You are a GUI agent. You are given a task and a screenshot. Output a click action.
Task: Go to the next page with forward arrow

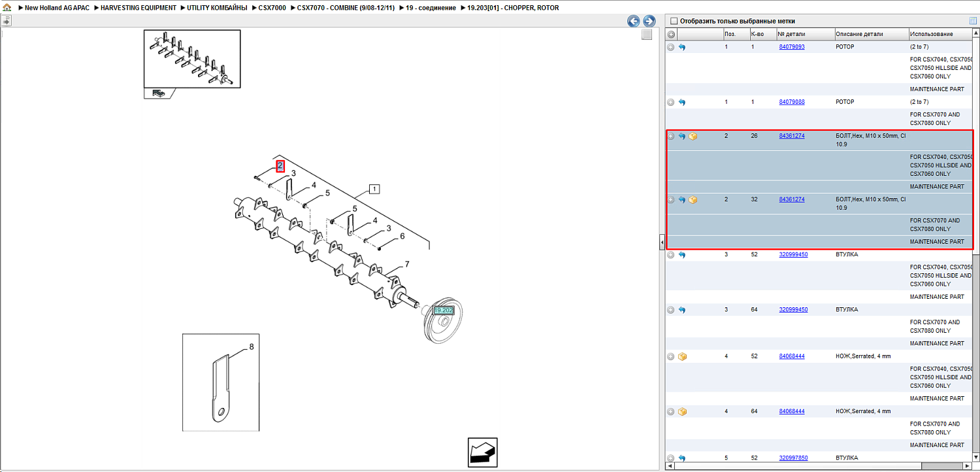pyautogui.click(x=649, y=21)
